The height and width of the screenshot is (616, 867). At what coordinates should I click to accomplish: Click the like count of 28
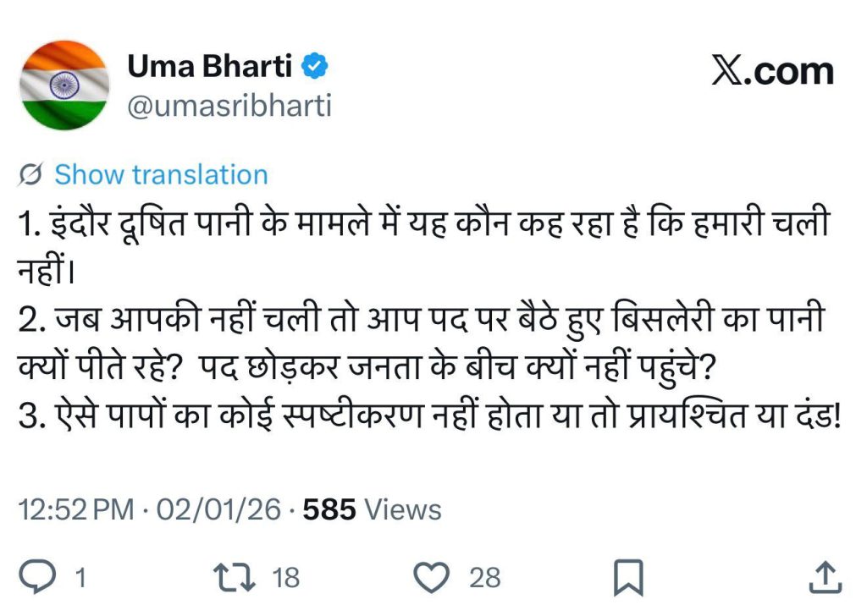[x=485, y=578]
